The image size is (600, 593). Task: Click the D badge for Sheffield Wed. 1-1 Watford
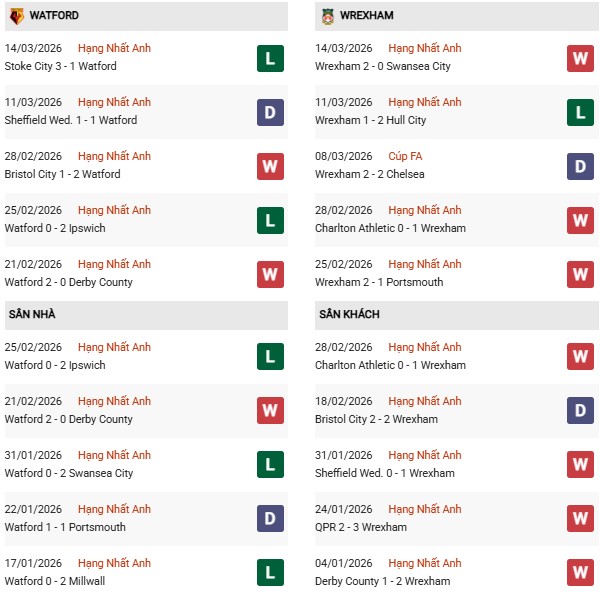pos(270,112)
